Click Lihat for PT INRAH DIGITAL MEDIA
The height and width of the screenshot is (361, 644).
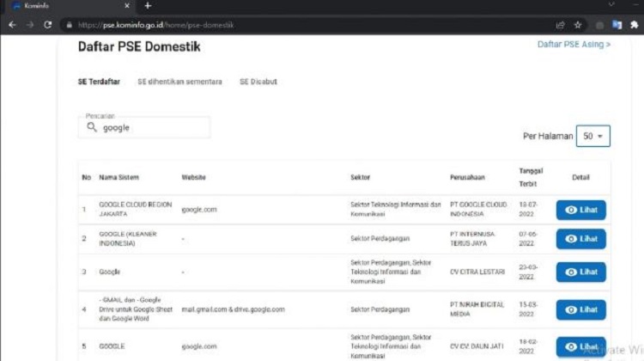(x=580, y=309)
